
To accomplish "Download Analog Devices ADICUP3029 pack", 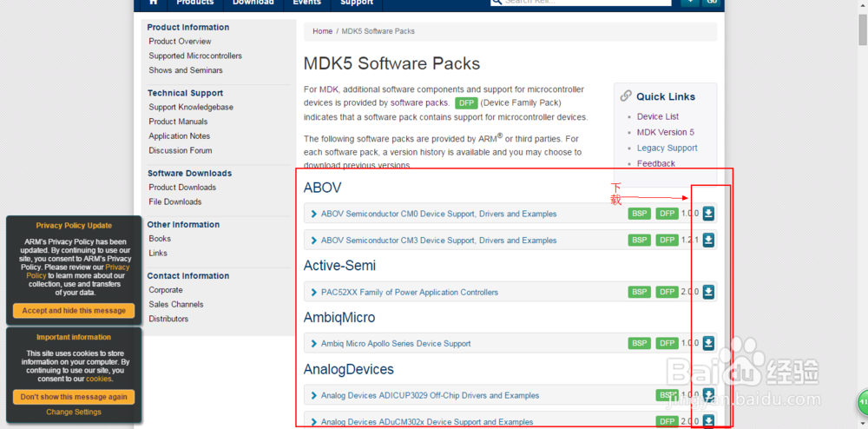I will click(x=708, y=395).
